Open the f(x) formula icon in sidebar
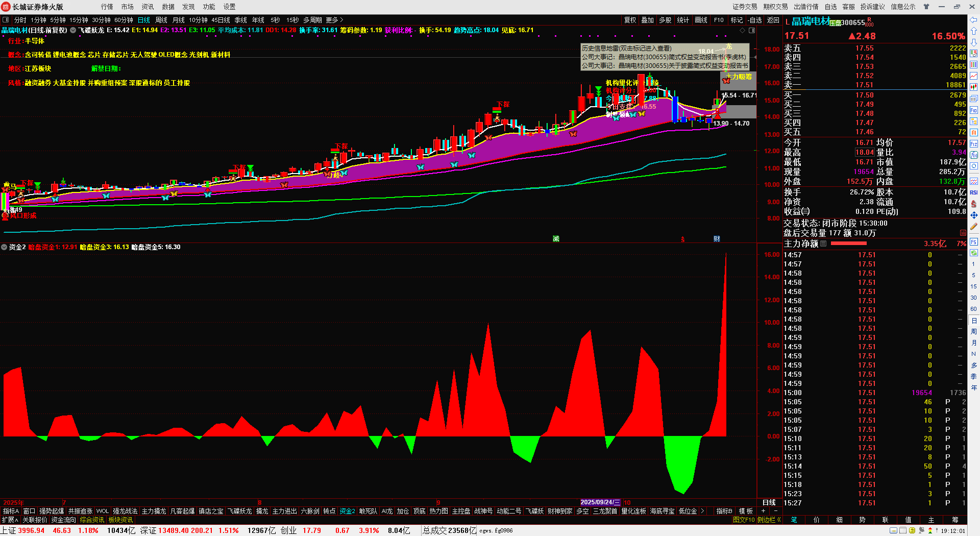 pyautogui.click(x=973, y=155)
